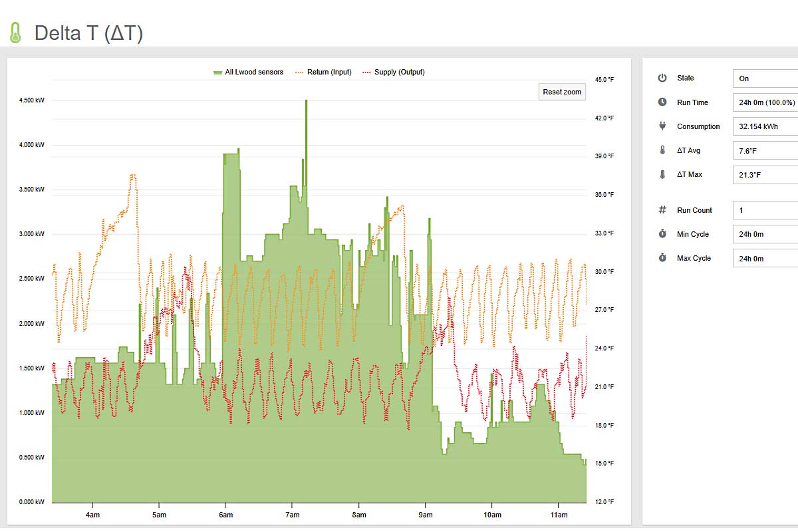Click the stopwatch icon beside Min Cycle
The width and height of the screenshot is (798, 532).
(x=662, y=234)
